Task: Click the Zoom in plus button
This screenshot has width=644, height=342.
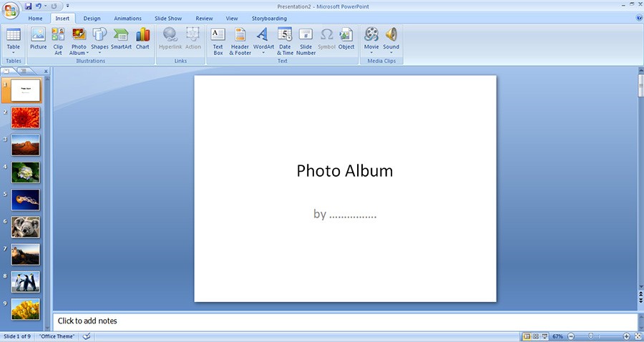Action: pyautogui.click(x=626, y=336)
